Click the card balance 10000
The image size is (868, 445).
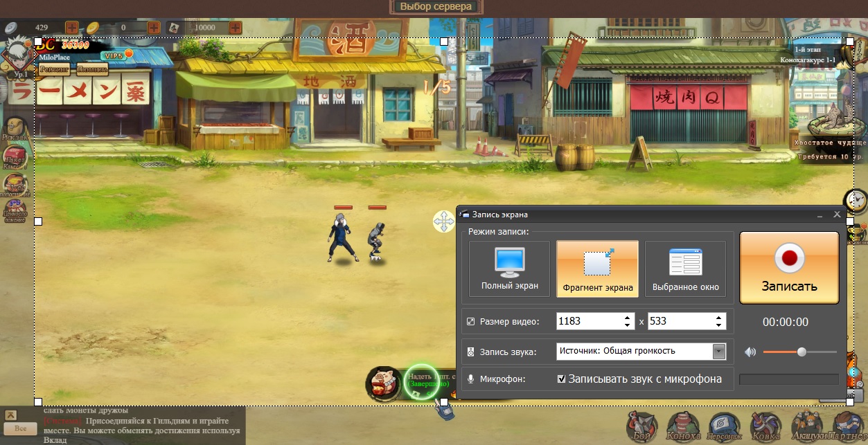pos(204,28)
